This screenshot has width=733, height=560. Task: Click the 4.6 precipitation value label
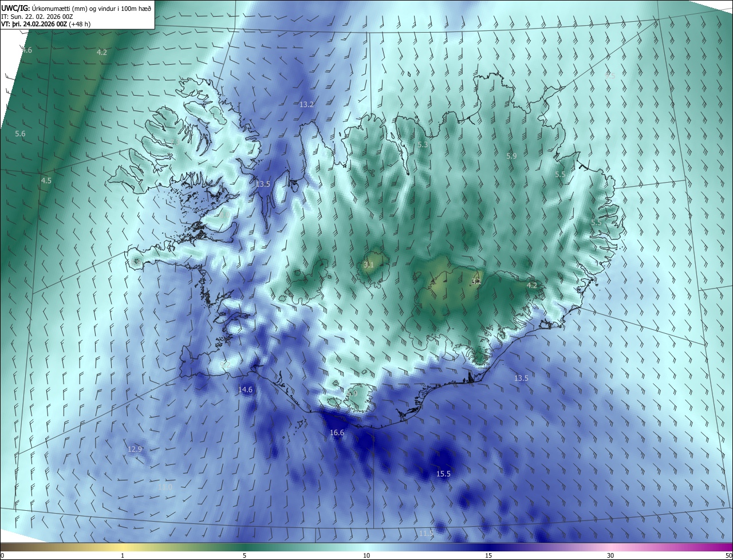coord(27,50)
